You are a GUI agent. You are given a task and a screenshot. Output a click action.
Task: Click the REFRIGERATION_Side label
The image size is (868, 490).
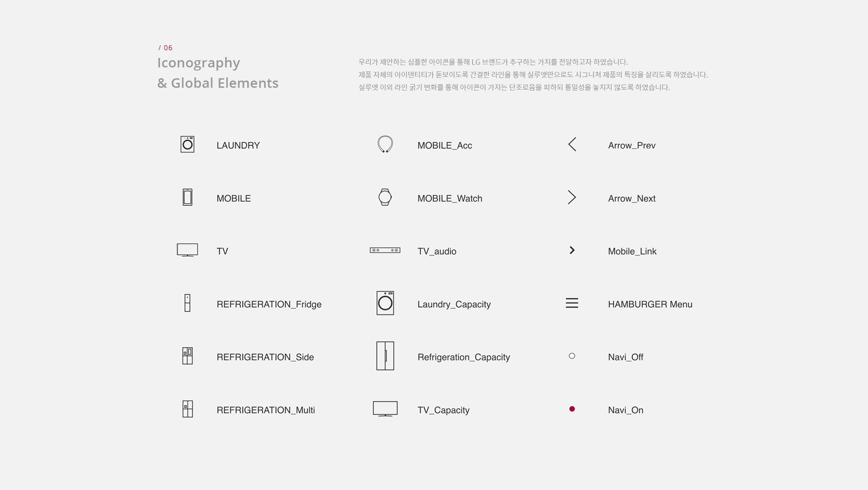tap(265, 357)
